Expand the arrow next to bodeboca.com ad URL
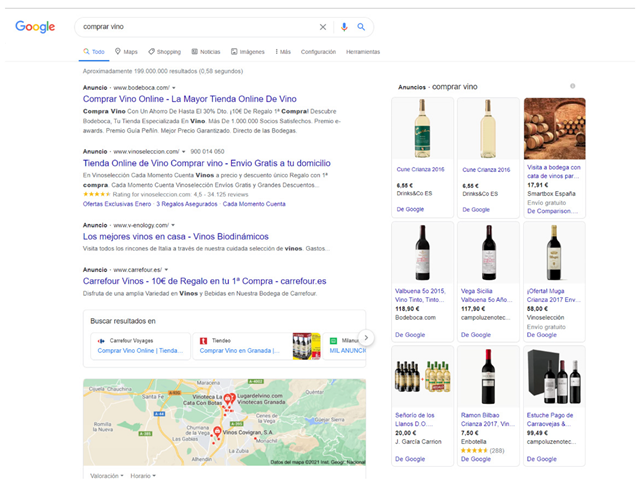Image resolution: width=642 pixels, height=485 pixels. 173,89
